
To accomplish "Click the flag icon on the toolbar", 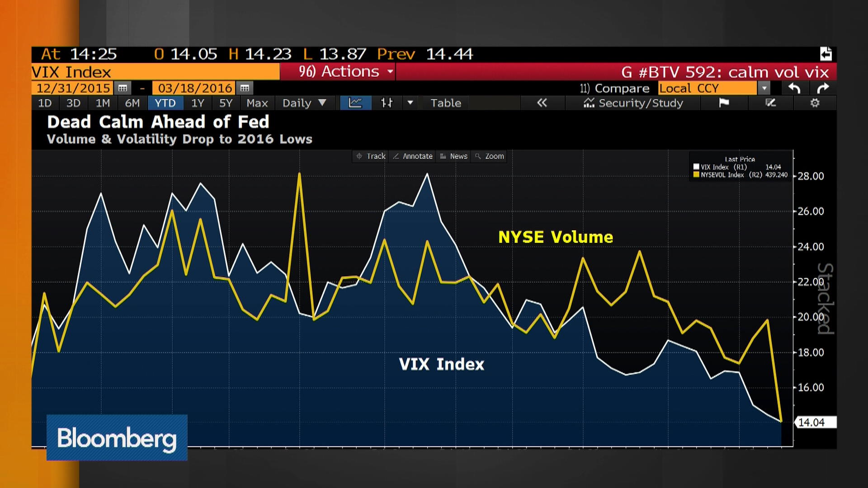I will [723, 103].
